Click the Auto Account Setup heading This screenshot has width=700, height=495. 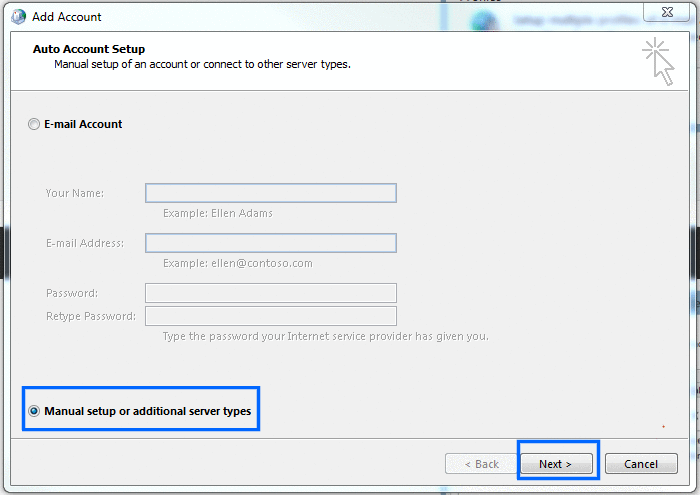click(89, 49)
